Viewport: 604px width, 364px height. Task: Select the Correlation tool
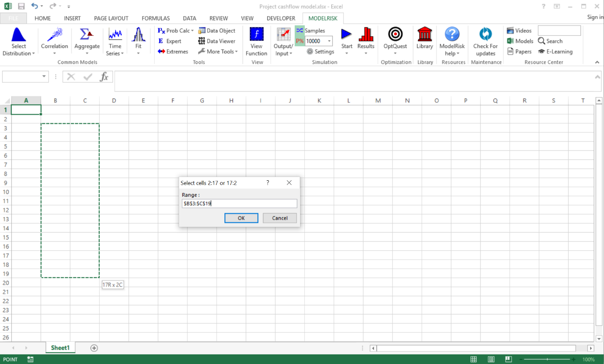click(54, 41)
